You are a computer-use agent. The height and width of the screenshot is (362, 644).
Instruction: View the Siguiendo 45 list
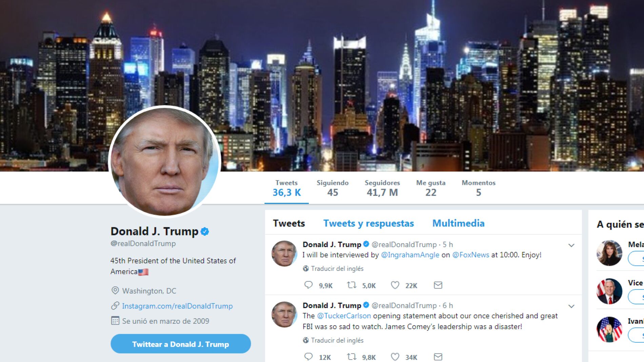click(333, 188)
